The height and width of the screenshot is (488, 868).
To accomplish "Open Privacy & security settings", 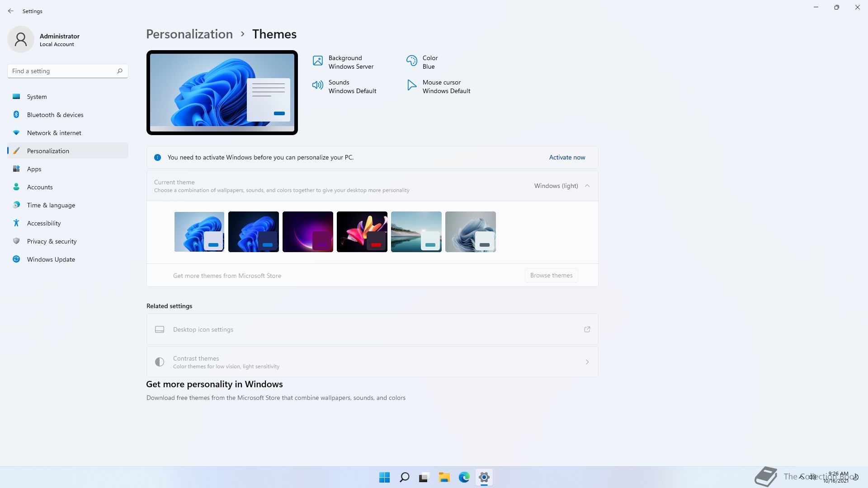I will [68, 241].
